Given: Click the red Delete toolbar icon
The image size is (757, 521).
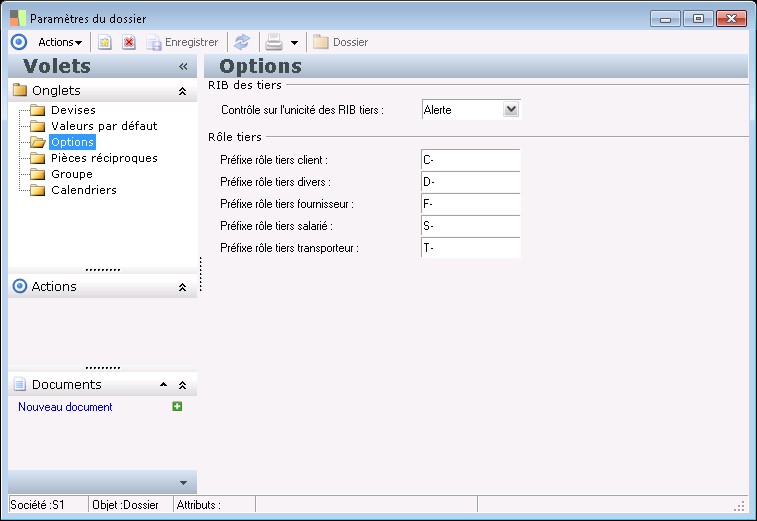Looking at the screenshot, I should tap(129, 42).
